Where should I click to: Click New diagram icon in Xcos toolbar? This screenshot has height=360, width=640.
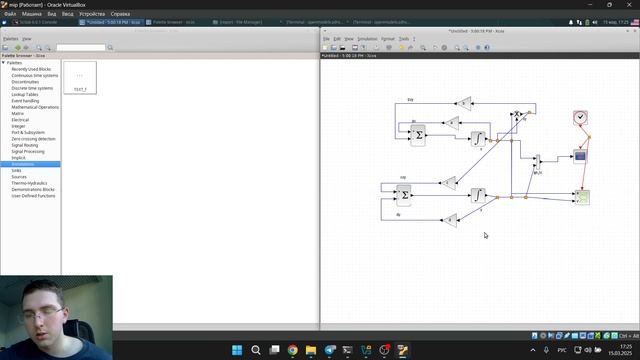tap(325, 48)
